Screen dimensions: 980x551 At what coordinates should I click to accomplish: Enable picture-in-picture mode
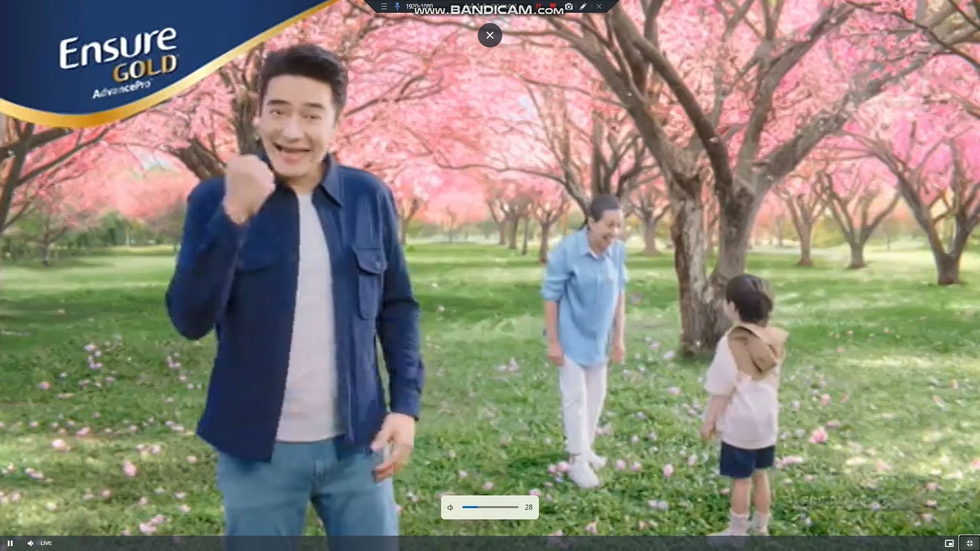point(949,543)
